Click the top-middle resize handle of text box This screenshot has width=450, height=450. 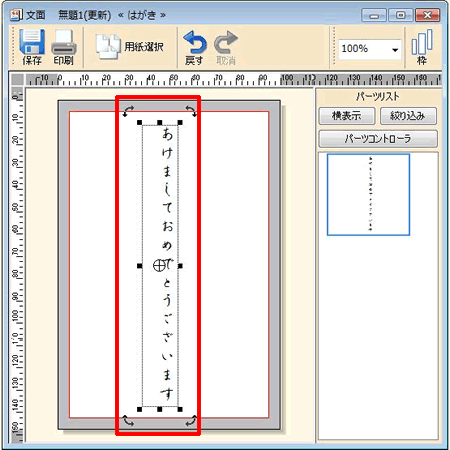coord(160,123)
